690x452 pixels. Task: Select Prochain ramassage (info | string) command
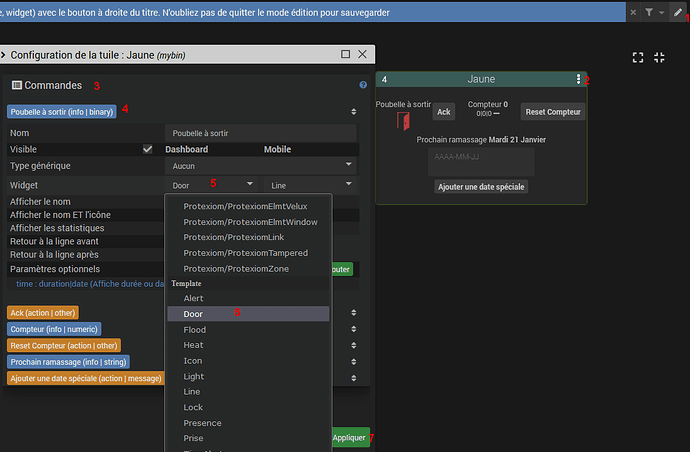point(68,362)
